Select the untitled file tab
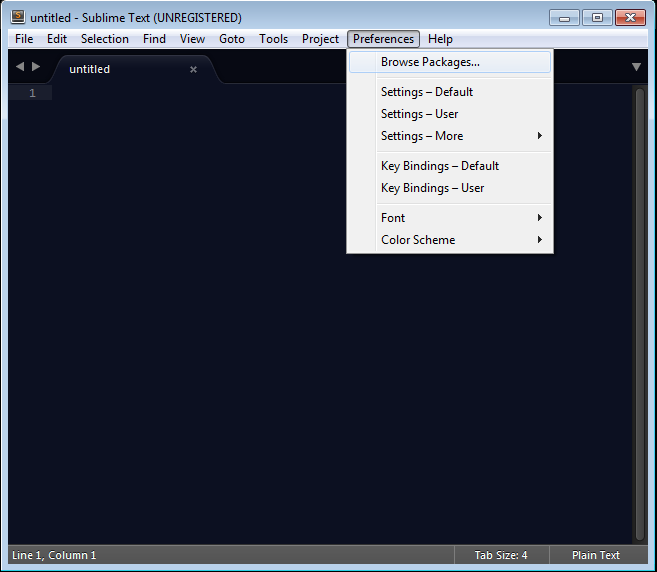Image resolution: width=657 pixels, height=572 pixels. (x=110, y=69)
